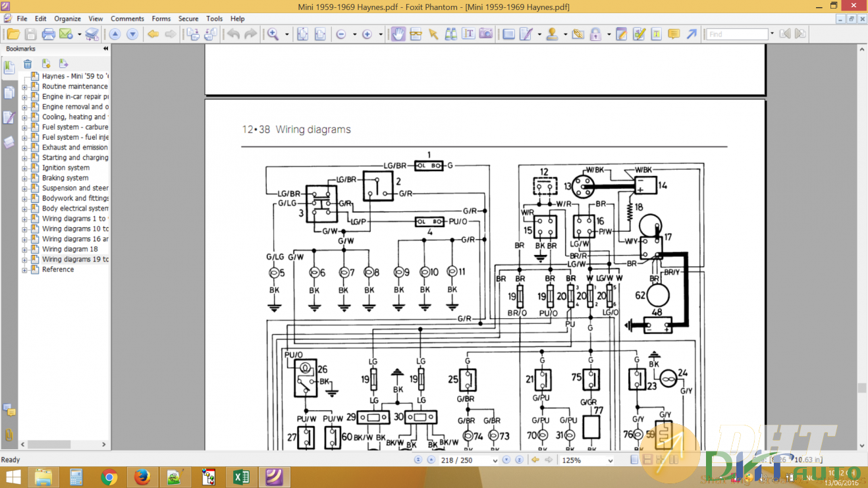Select the Wiring diagram 18 bookmark
The image size is (868, 488).
point(70,249)
